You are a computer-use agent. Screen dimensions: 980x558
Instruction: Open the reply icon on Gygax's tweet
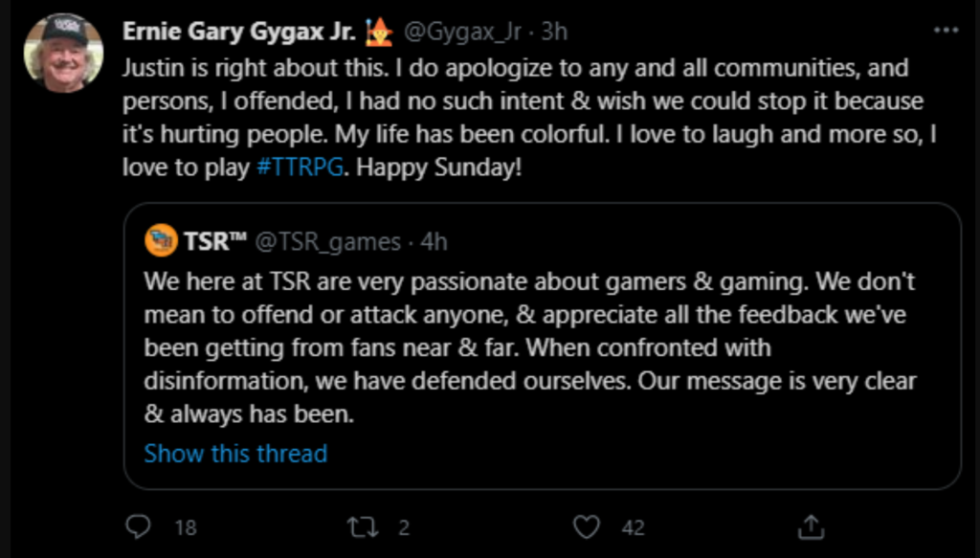139,526
